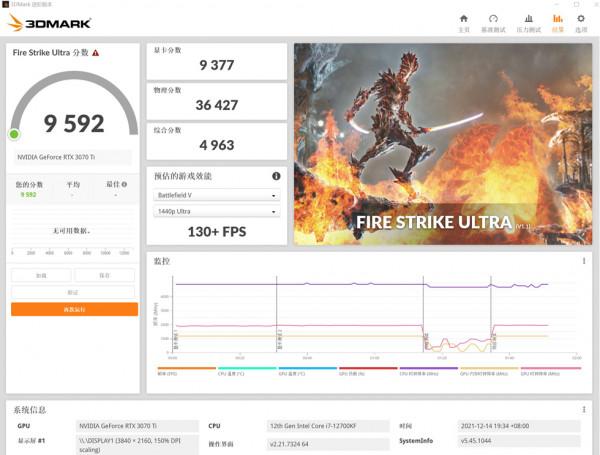Viewport: 600px width, 455px height.
Task: Click the info icon in estimated game performance
Action: coord(276,176)
